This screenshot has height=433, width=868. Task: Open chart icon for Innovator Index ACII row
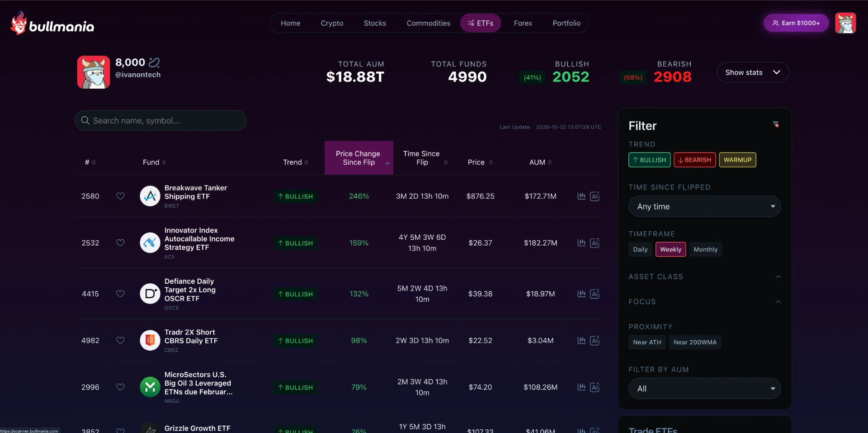pos(581,243)
